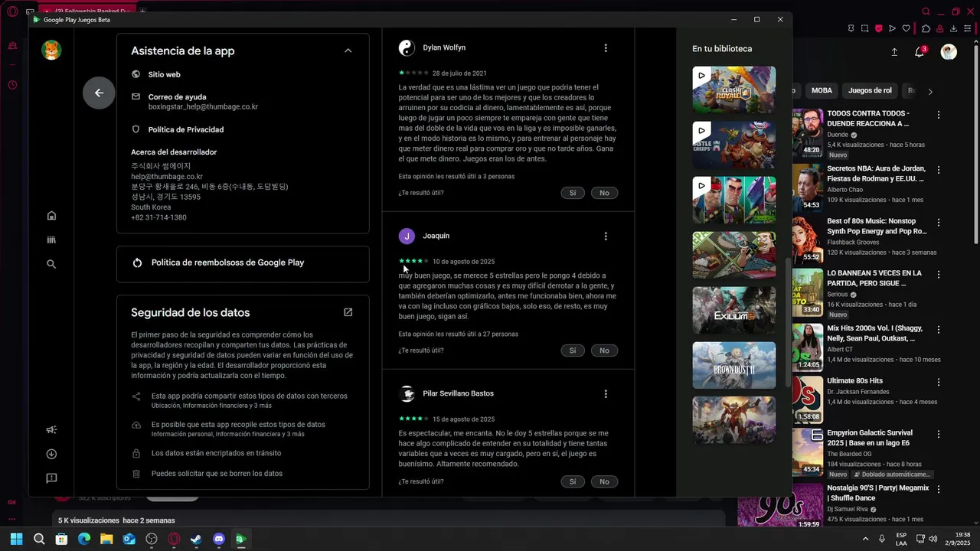Select the MOBA category chip on YouTube

click(x=822, y=90)
